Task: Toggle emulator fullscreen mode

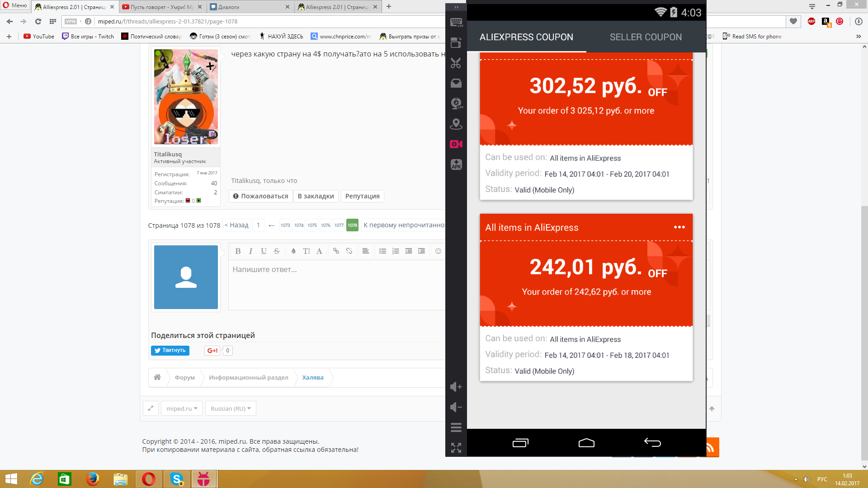Action: (x=456, y=447)
